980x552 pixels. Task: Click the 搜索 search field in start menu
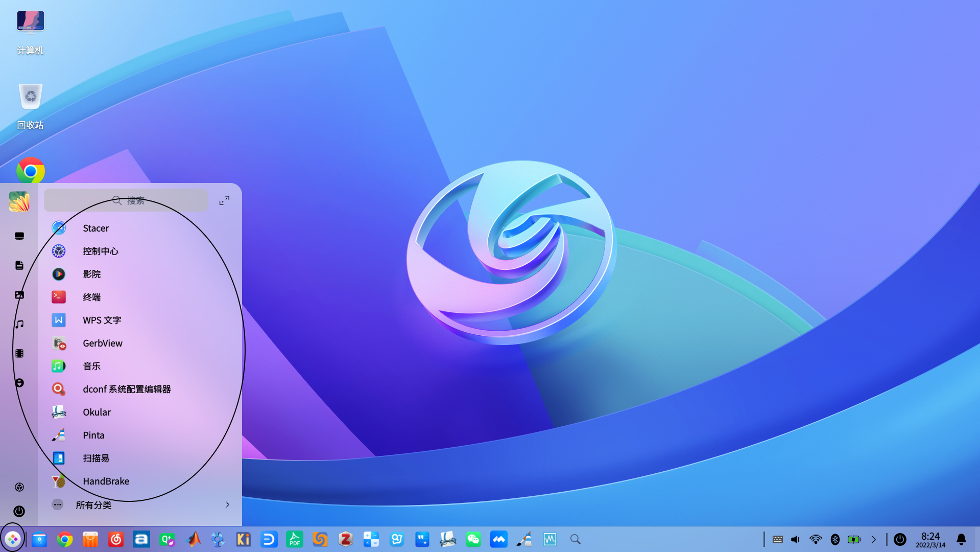(126, 200)
